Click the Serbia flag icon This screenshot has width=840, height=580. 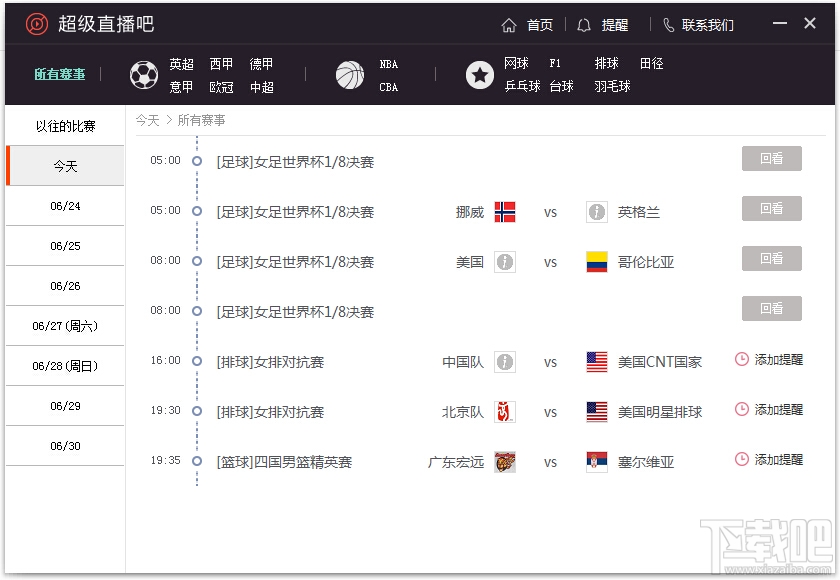[596, 462]
